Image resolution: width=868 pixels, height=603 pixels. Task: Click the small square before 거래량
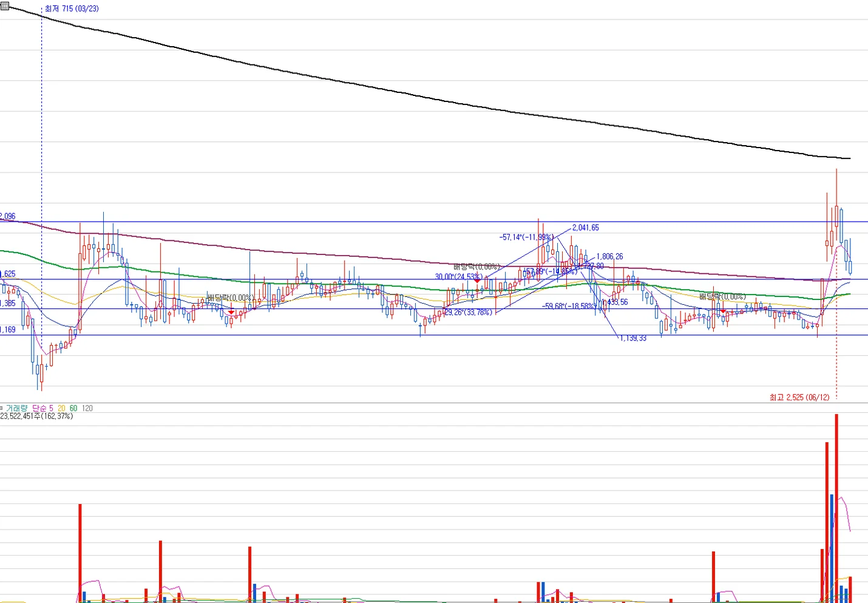2,408
